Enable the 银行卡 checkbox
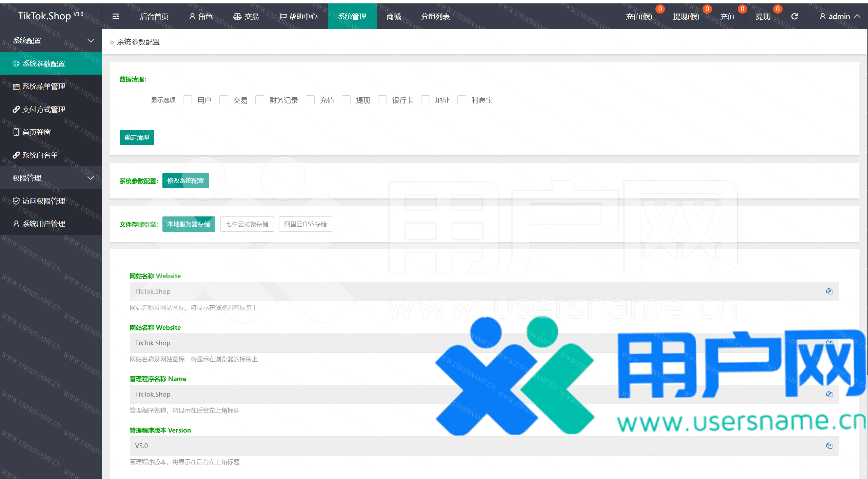Viewport: 868px width, 479px height. click(382, 100)
